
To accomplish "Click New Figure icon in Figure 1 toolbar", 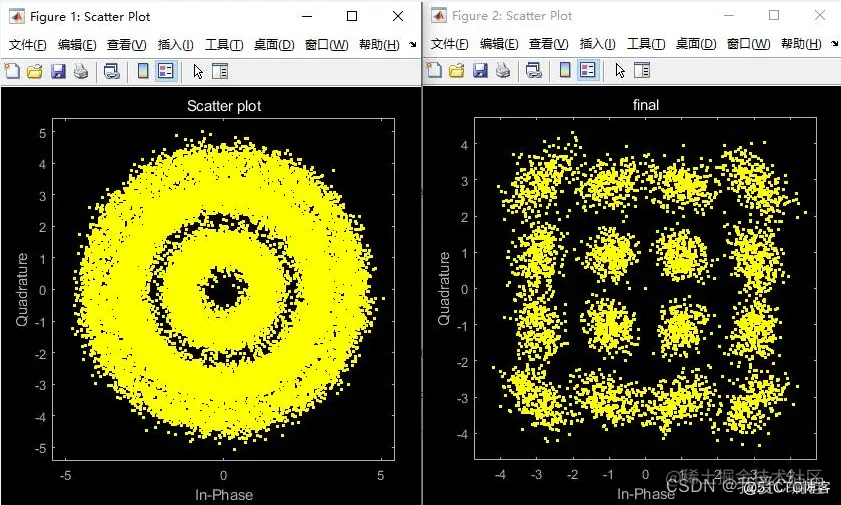I will point(12,71).
